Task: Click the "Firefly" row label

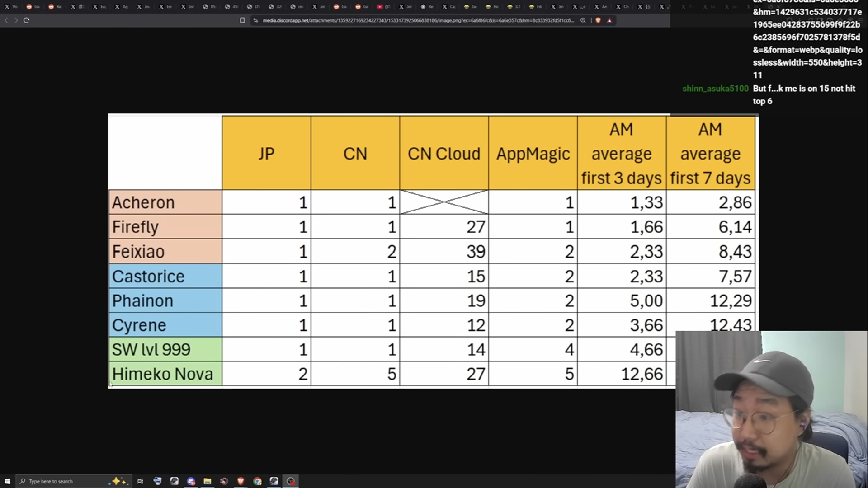Action: (165, 226)
